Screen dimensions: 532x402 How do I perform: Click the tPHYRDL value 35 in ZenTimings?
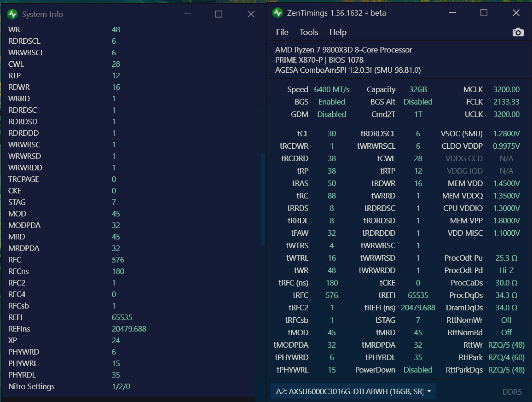(x=418, y=357)
